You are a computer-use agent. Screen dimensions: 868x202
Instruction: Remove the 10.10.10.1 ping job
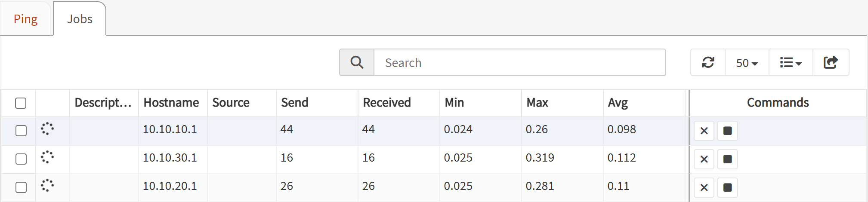704,131
